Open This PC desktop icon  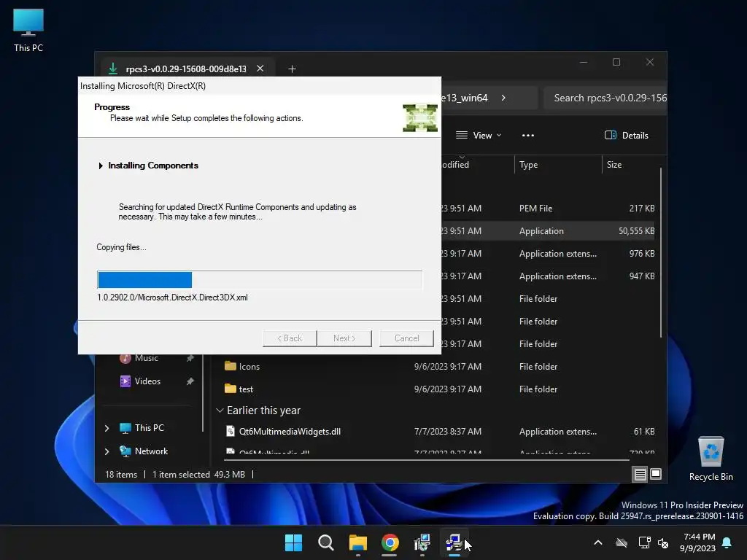coord(28,31)
